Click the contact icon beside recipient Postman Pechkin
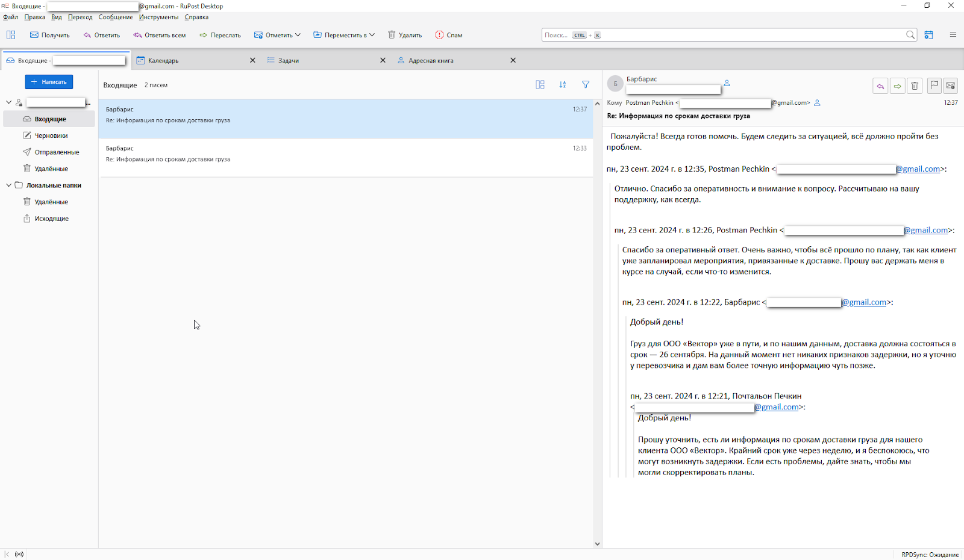Viewport: 964px width, 560px height. point(818,103)
